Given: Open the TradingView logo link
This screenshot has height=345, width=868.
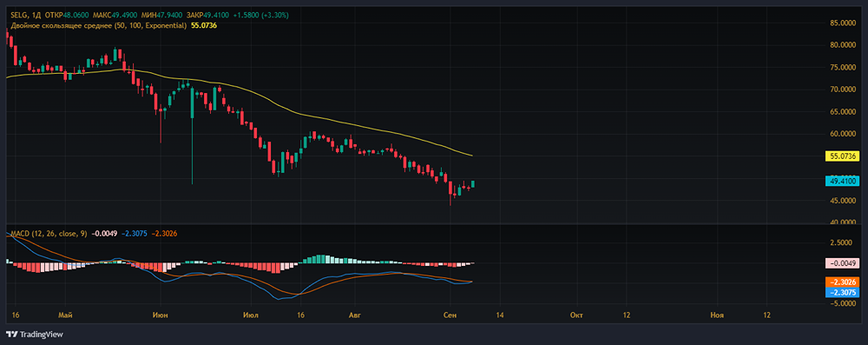Looking at the screenshot, I should coord(35,335).
